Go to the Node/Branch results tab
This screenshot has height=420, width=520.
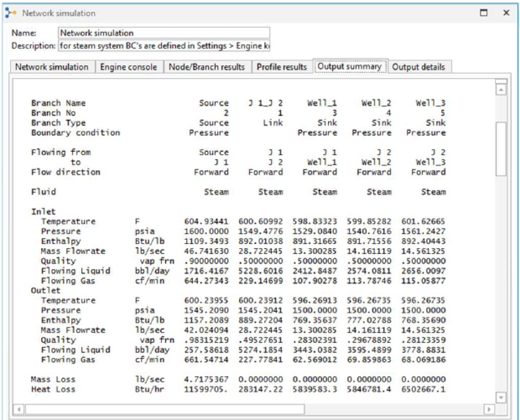[207, 67]
